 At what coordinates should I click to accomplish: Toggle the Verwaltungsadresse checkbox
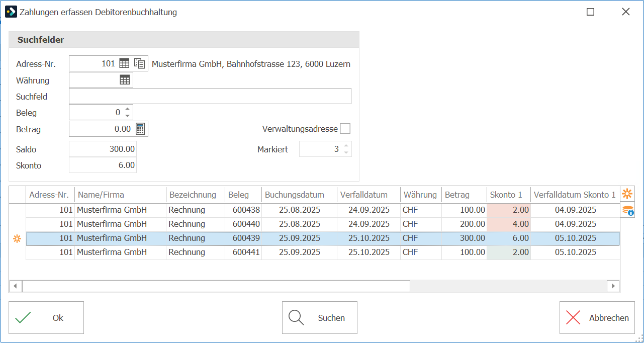tap(345, 129)
